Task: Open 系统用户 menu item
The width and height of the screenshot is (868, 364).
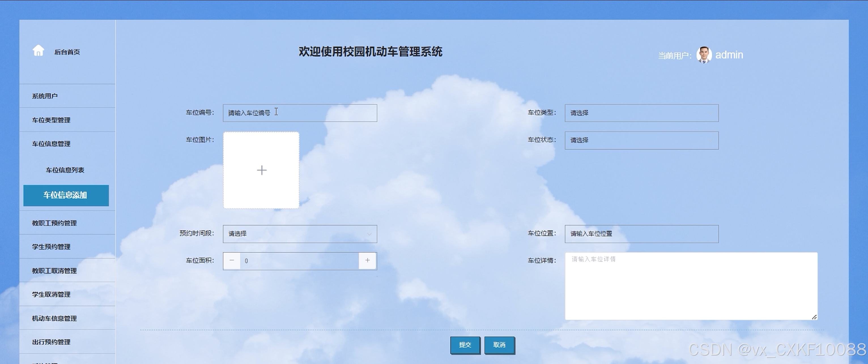Action: (x=45, y=96)
